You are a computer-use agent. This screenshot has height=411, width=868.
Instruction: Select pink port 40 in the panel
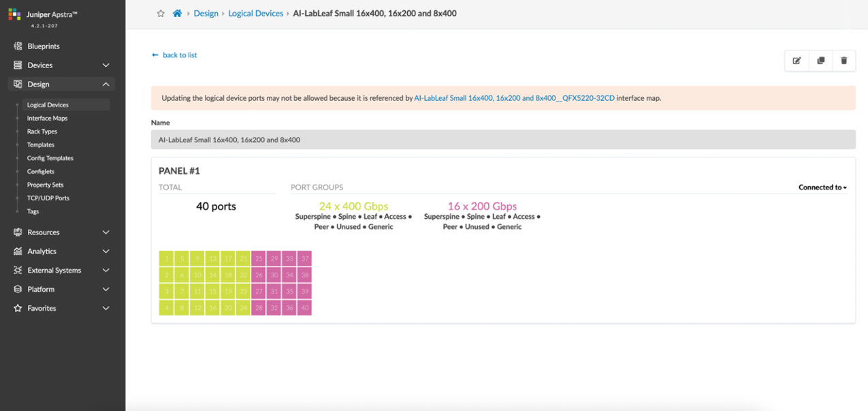tap(304, 307)
